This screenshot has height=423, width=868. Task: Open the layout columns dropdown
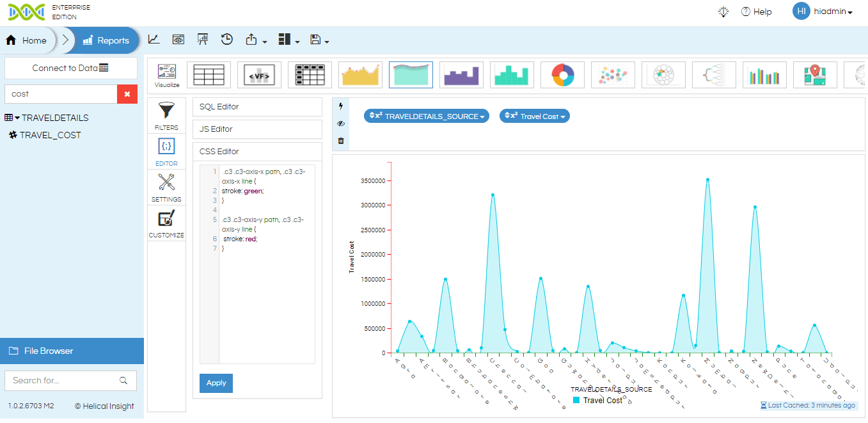[x=289, y=40]
